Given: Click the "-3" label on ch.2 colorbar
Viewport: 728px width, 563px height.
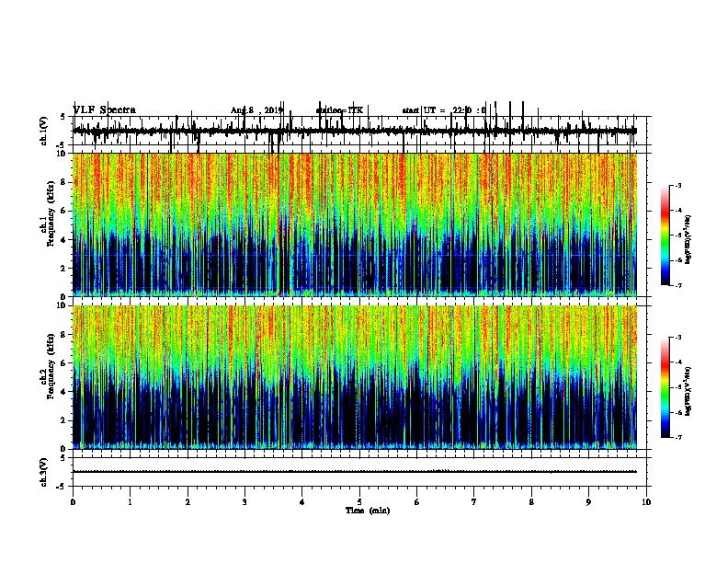Looking at the screenshot, I should (x=677, y=338).
